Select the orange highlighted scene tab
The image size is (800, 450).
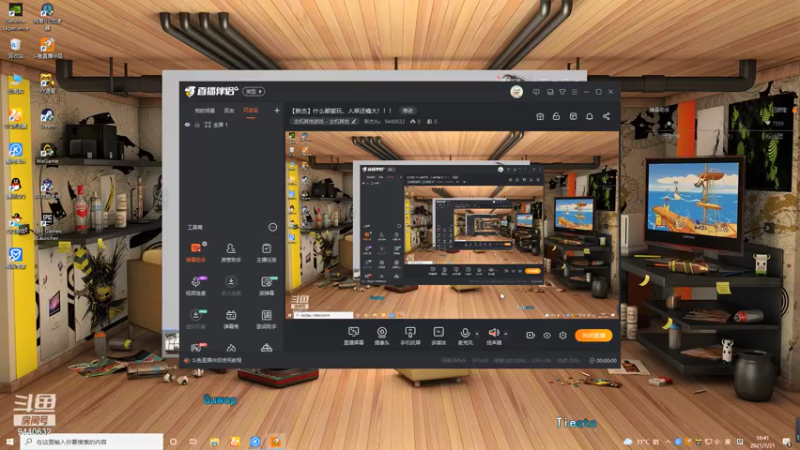coord(251,110)
